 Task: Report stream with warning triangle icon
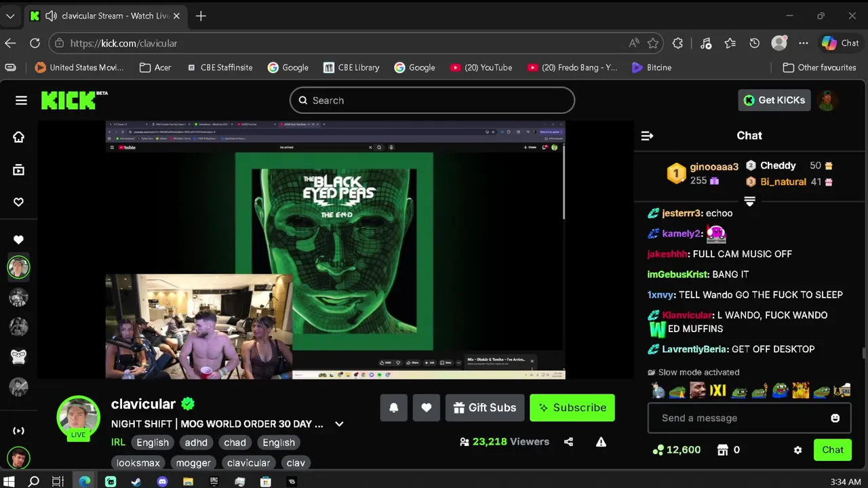click(x=601, y=442)
